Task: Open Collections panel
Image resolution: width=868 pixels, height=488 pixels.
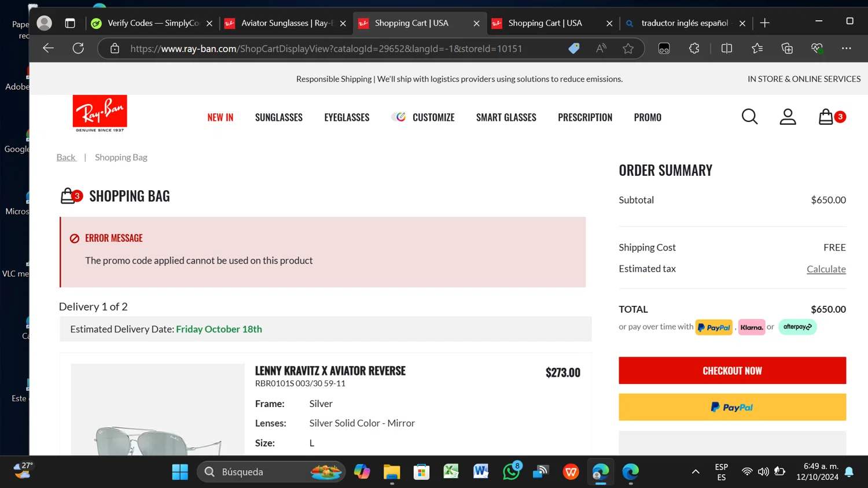Action: click(787, 49)
